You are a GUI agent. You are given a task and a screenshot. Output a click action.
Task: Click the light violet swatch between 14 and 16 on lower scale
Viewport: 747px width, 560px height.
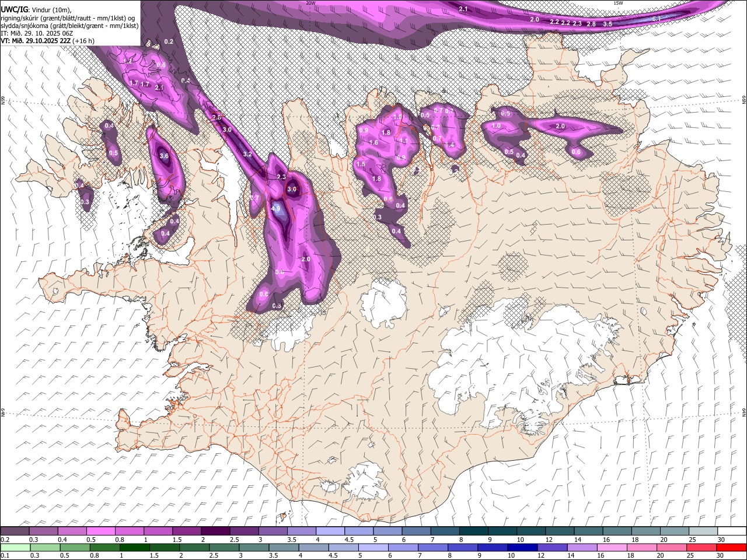click(x=582, y=548)
